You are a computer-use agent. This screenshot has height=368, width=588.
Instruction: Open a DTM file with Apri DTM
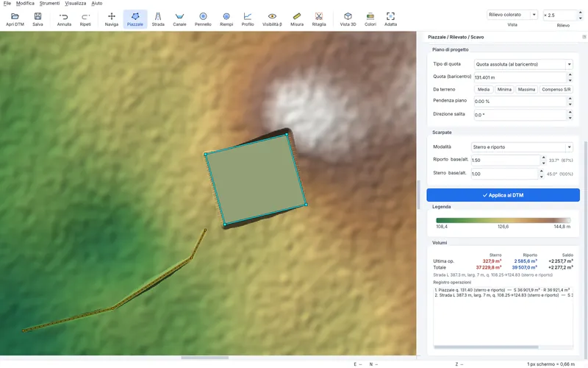pyautogui.click(x=15, y=19)
